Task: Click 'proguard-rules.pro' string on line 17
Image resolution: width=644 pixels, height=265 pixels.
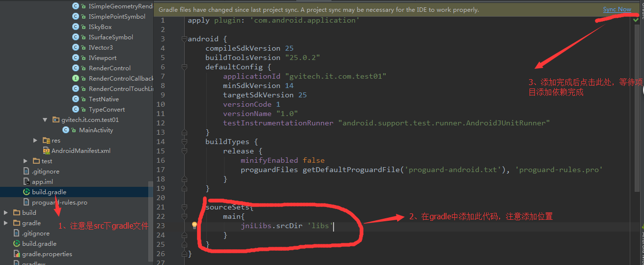Action: tap(559, 170)
